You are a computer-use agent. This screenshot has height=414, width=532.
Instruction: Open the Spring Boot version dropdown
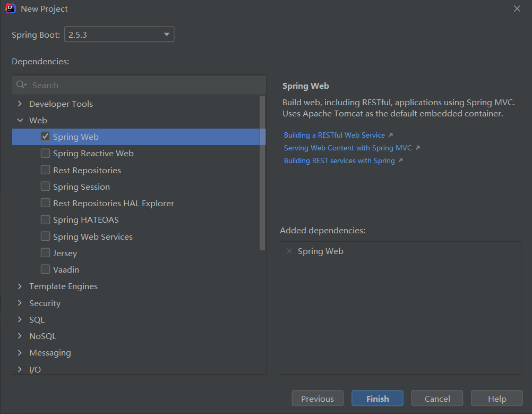coord(119,35)
